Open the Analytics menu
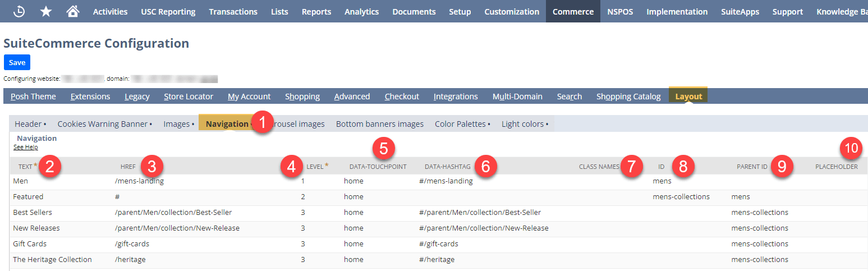The height and width of the screenshot is (271, 868). (x=362, y=11)
